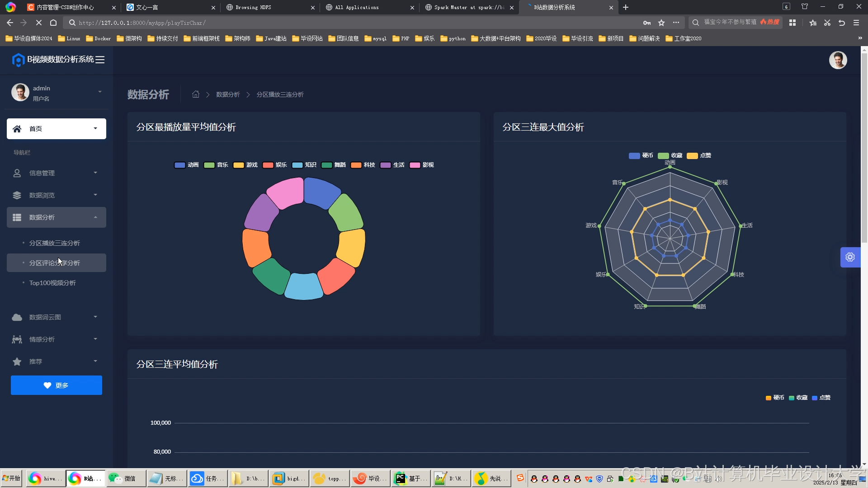Click the 情感分析 sidebar icon

click(x=17, y=339)
